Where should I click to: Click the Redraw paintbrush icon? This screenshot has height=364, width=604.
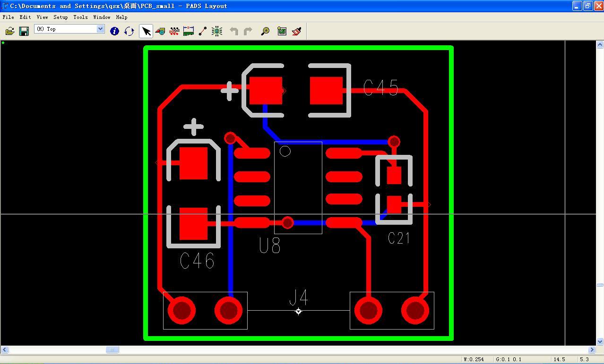click(297, 31)
